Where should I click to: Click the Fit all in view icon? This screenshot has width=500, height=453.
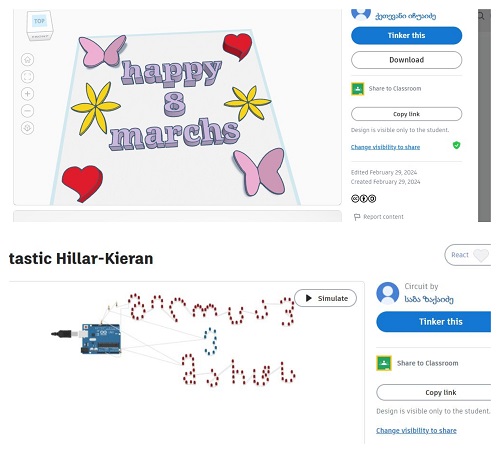pos(27,77)
